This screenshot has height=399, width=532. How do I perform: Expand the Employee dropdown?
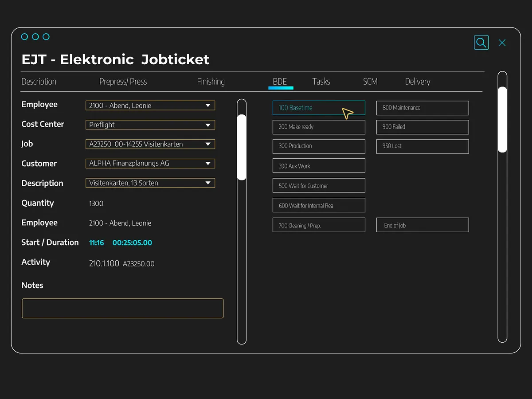[x=207, y=106]
